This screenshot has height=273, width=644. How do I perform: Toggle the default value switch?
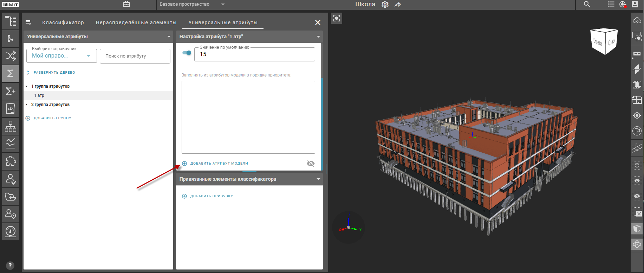[x=187, y=53]
